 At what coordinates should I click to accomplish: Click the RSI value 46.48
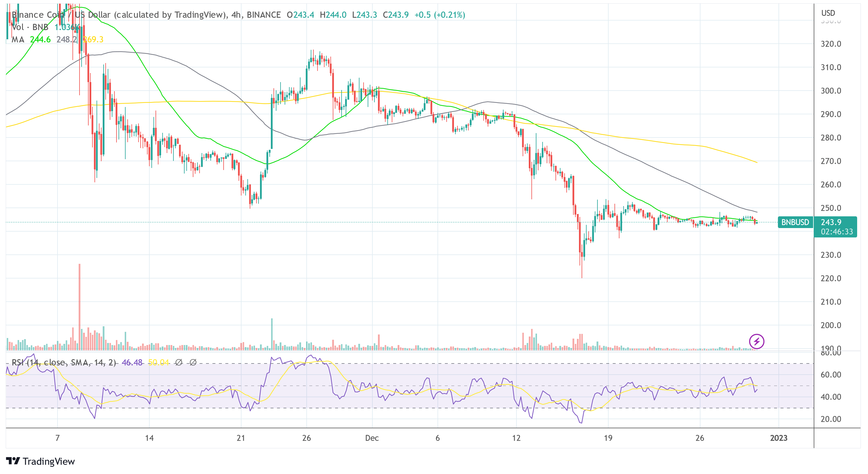click(132, 363)
